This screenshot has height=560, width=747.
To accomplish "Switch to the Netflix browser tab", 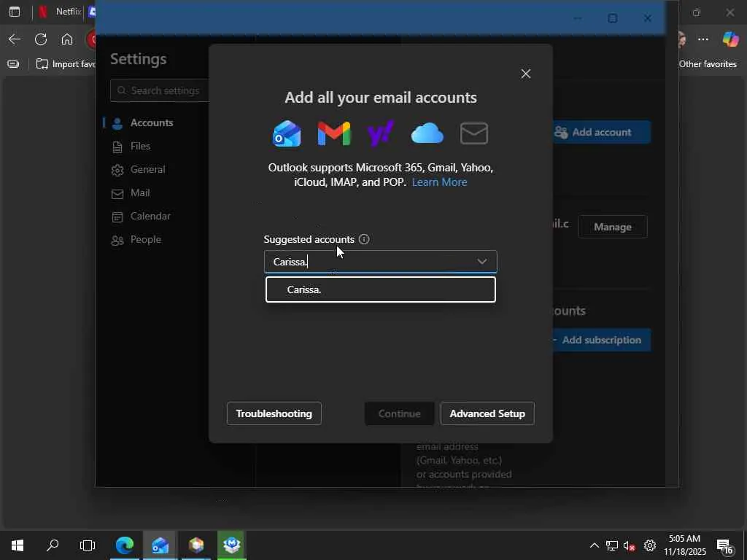I will [59, 12].
